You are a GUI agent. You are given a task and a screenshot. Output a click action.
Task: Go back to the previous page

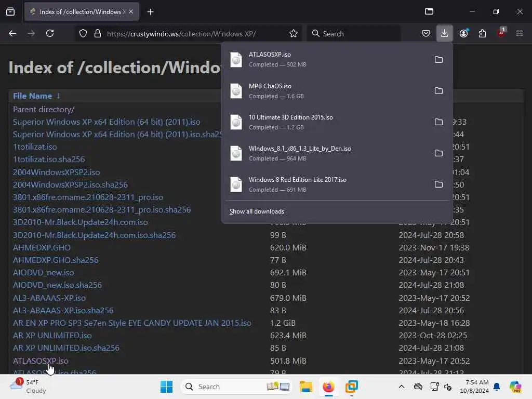pyautogui.click(x=12, y=33)
